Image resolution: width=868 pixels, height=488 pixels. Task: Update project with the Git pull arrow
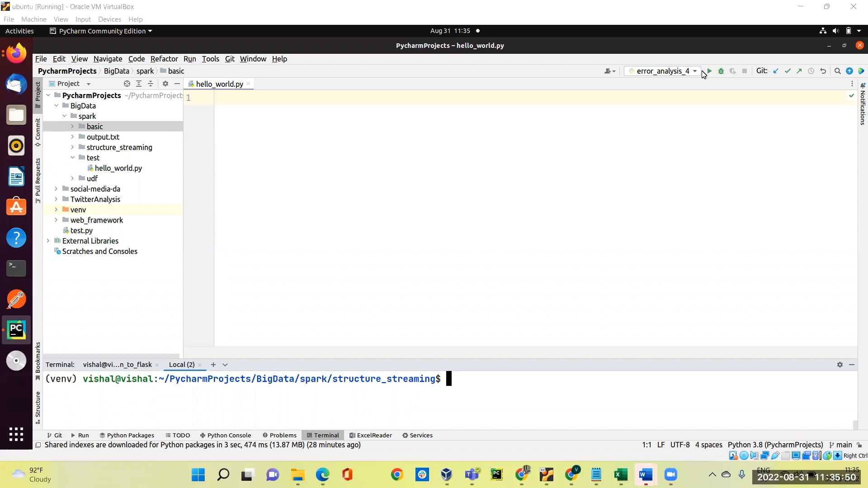tap(776, 71)
